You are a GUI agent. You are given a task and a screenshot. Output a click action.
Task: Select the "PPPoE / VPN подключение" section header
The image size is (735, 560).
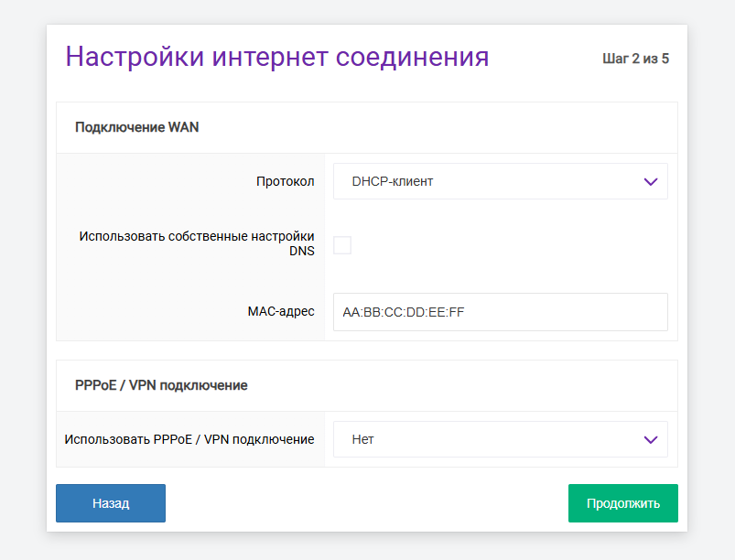(x=161, y=385)
